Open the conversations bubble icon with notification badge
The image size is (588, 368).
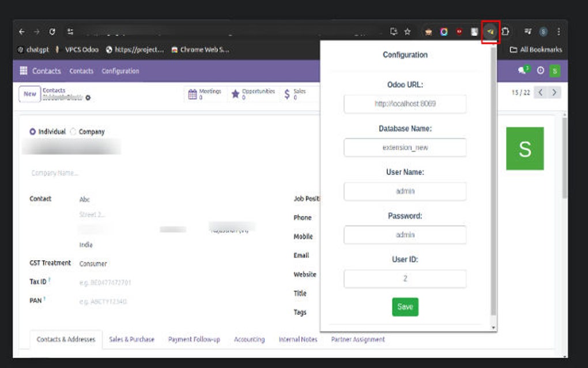tap(522, 70)
